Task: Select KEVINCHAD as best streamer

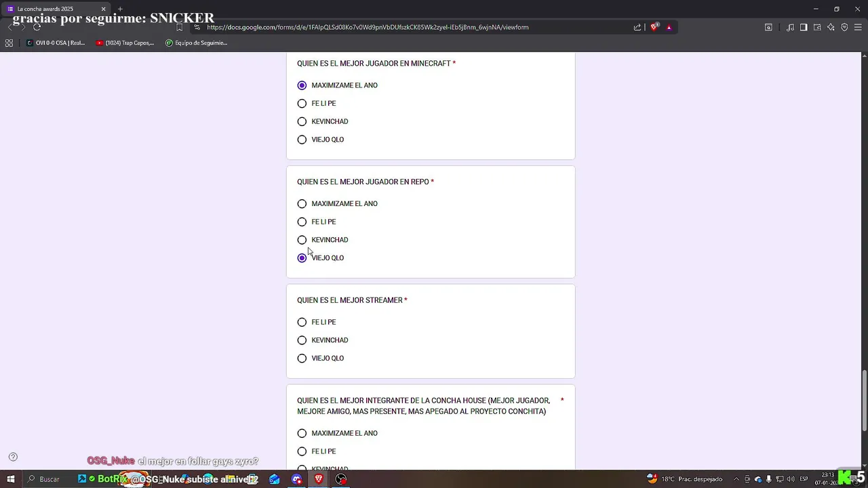Action: pos(302,340)
